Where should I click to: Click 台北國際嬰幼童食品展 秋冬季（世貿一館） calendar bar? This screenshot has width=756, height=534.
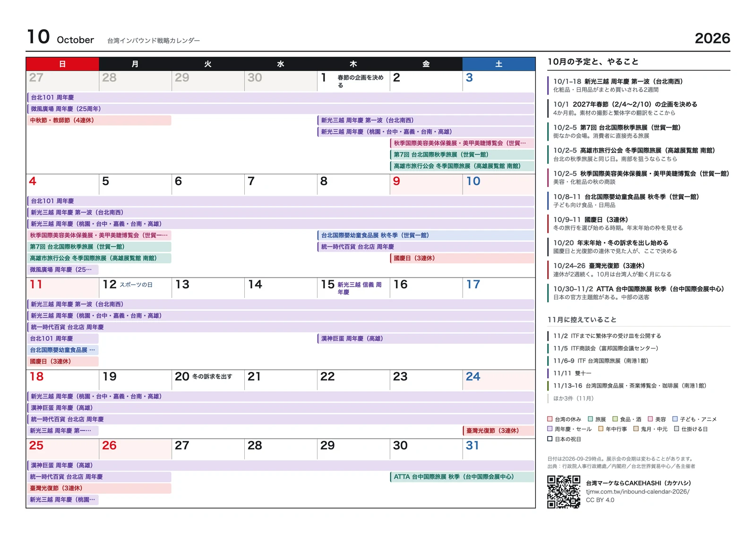click(426, 235)
